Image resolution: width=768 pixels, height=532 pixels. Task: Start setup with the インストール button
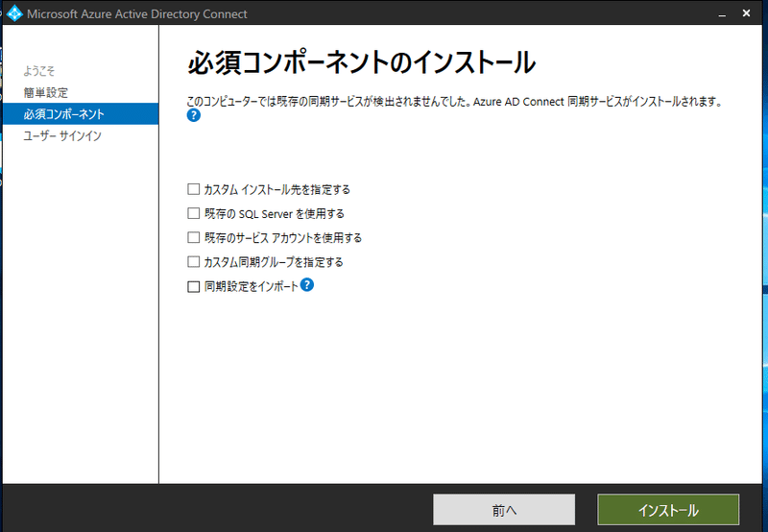click(668, 510)
